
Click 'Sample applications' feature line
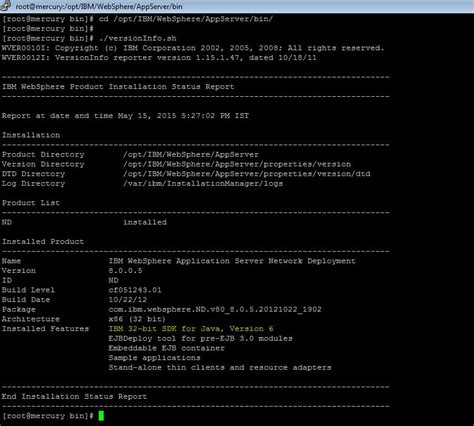tap(154, 357)
